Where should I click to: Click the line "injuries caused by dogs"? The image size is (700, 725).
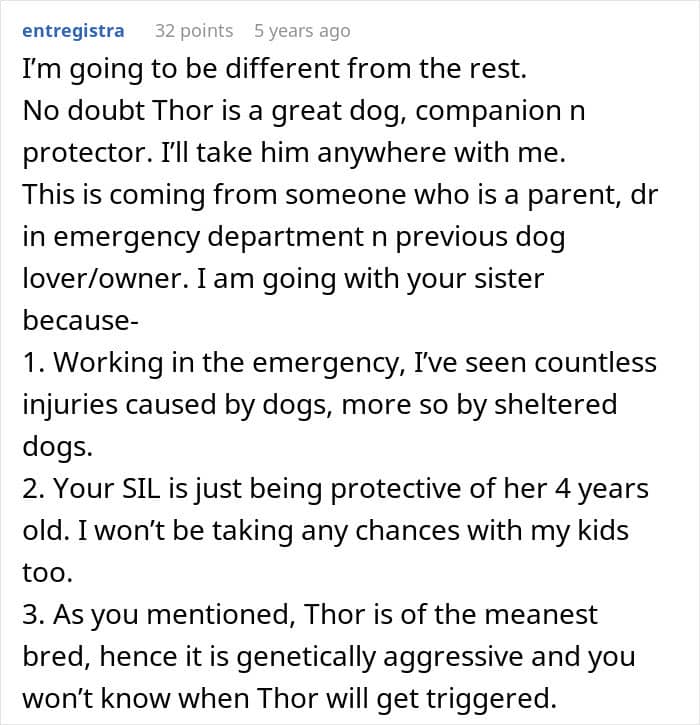point(319,405)
